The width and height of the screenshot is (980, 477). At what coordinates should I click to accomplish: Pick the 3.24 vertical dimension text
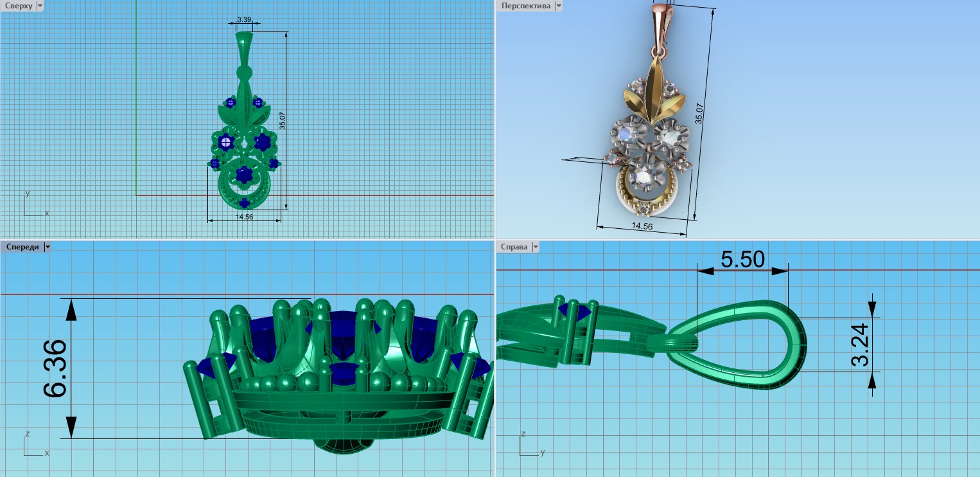pyautogui.click(x=859, y=345)
